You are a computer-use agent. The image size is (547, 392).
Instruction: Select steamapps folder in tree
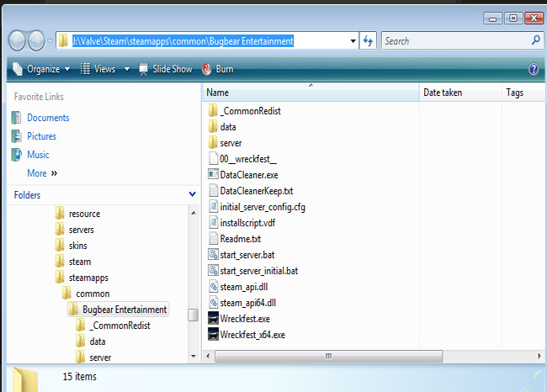pos(88,278)
